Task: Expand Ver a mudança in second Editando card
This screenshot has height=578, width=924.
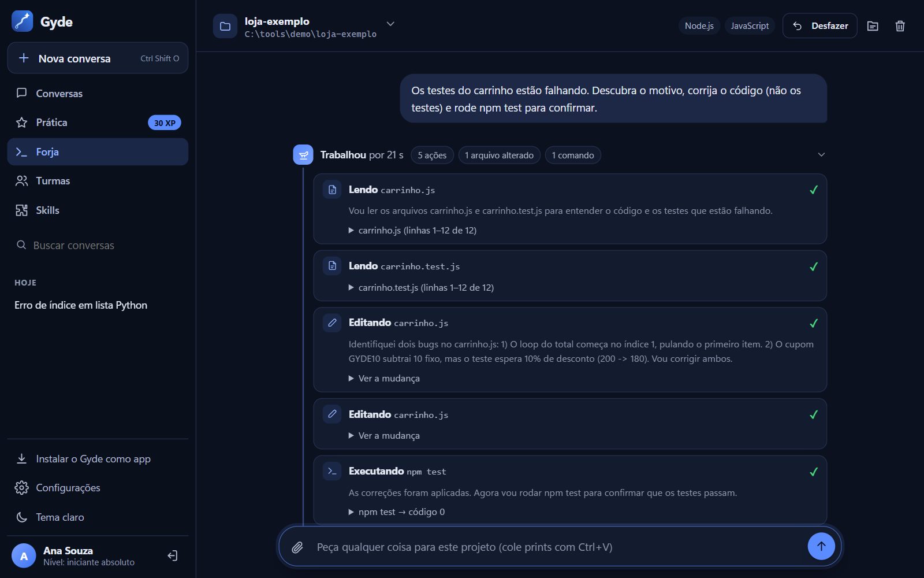Action: (x=384, y=435)
